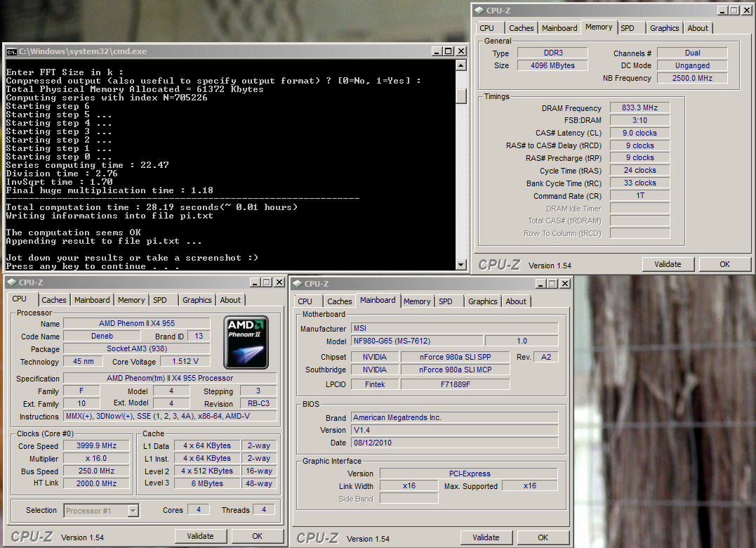Switch to Caches tab in CPU window
Image resolution: width=756 pixels, height=548 pixels.
53,300
